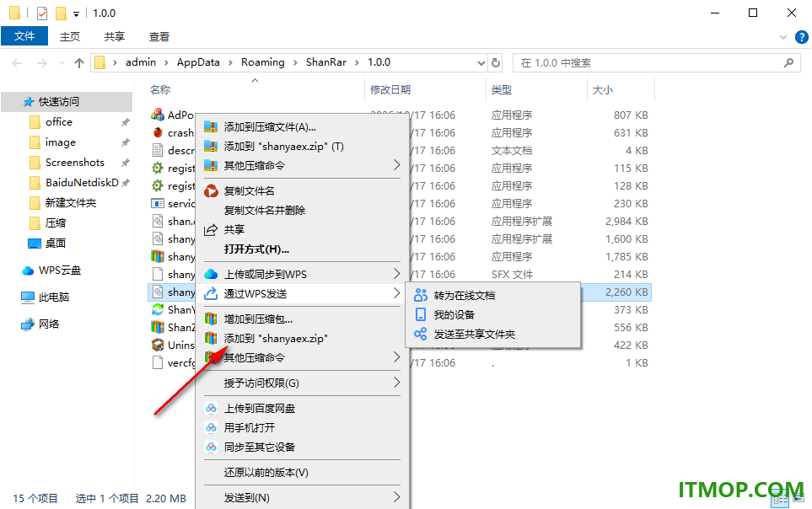This screenshot has width=812, height=509.
Task: Open 此电脑 in the navigation pane
Action: 53,297
